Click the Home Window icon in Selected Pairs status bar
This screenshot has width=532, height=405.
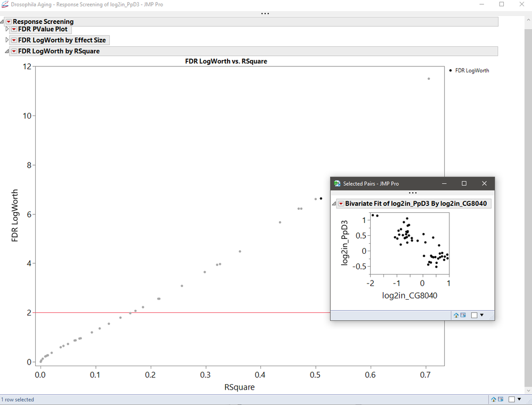(456, 316)
